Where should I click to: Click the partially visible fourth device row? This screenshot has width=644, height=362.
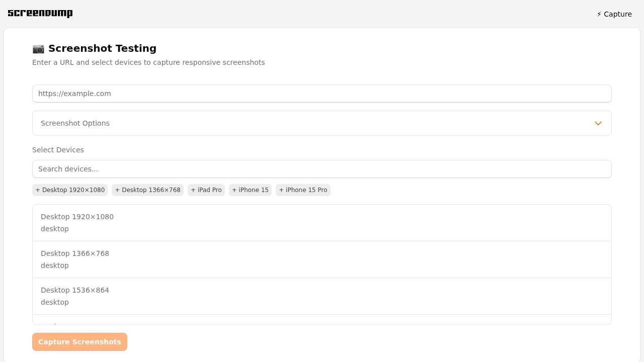coord(322,320)
